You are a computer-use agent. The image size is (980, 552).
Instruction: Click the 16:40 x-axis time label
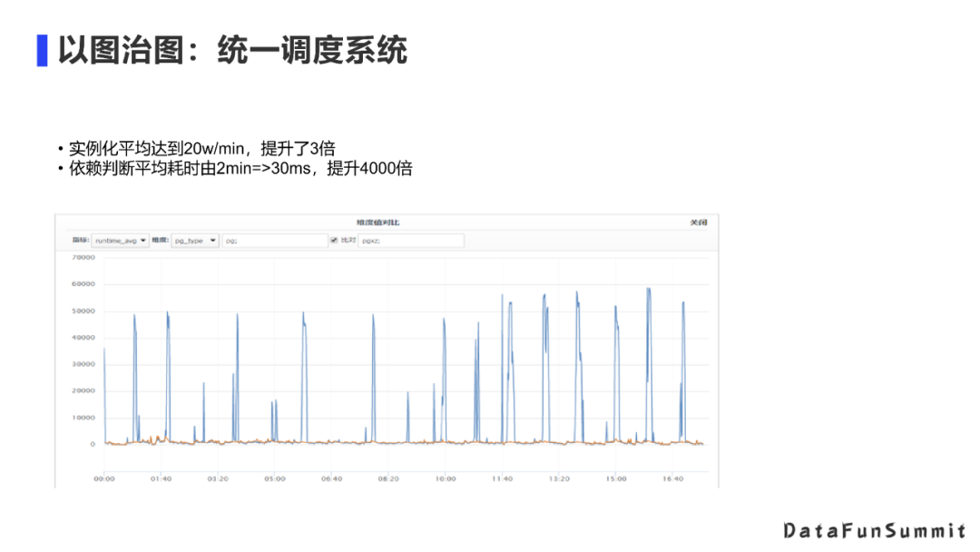[672, 478]
